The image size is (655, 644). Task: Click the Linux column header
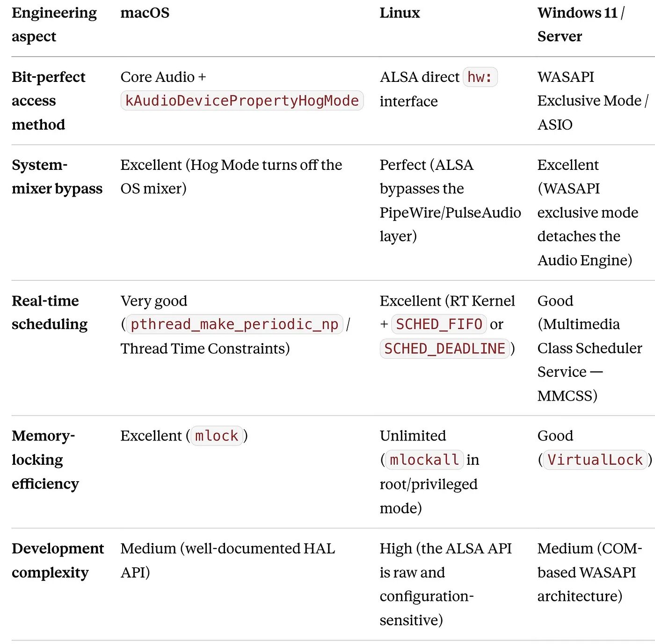(x=400, y=13)
